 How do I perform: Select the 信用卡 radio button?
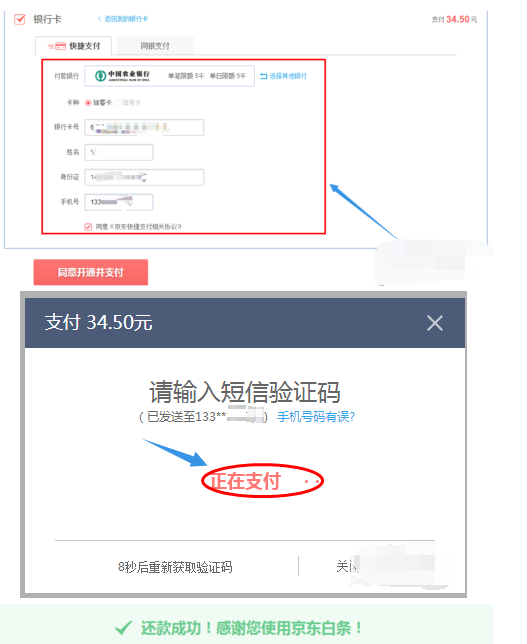click(x=117, y=103)
